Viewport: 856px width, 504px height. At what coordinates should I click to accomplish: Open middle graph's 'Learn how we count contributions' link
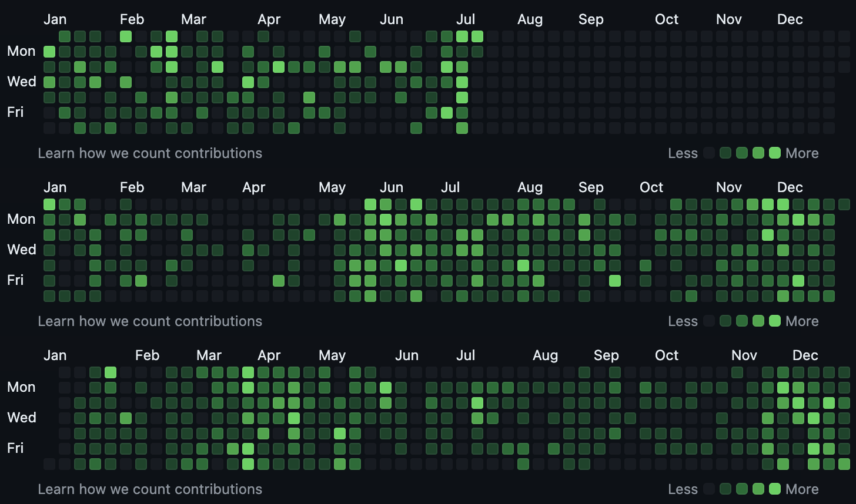150,321
